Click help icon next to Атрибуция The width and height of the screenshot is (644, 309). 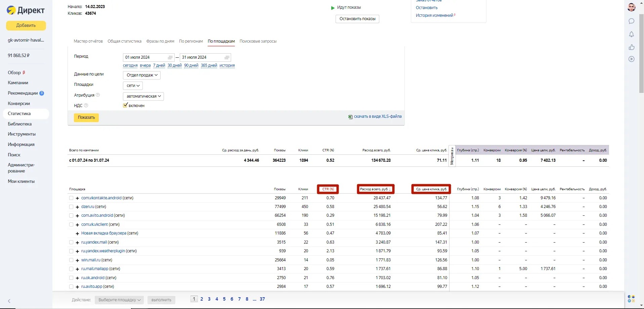pos(98,95)
